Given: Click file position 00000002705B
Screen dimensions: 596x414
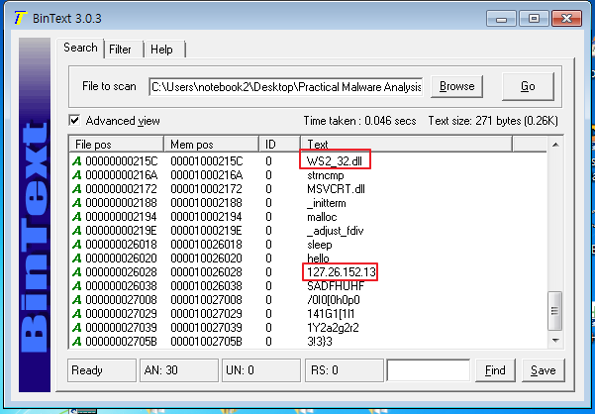Looking at the screenshot, I should tap(121, 341).
